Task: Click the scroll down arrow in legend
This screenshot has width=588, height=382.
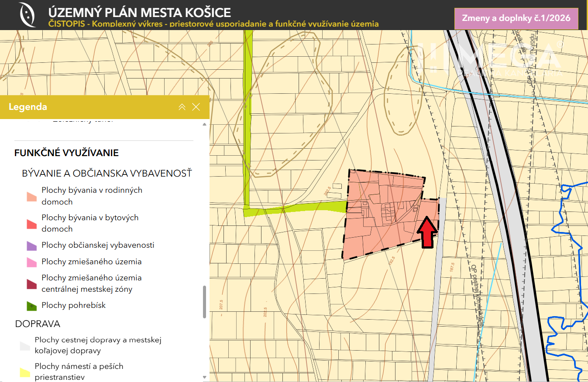Action: [204, 377]
